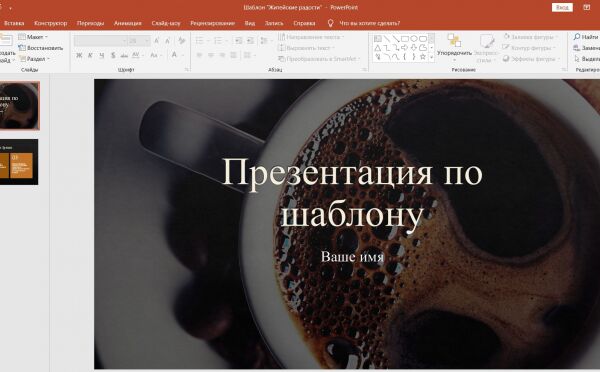Screen dimensions: 600x372
Task: Pick the rounded rectangle shape
Action: [423, 39]
